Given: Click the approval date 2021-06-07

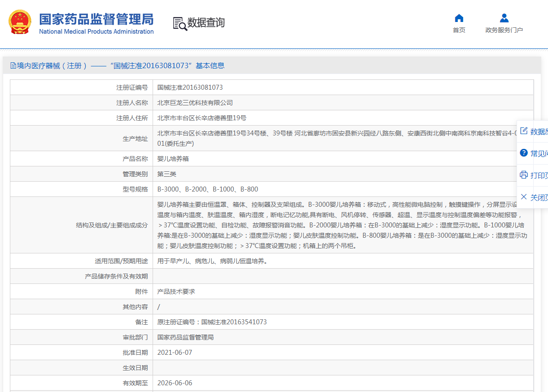Looking at the screenshot, I should (175, 353).
